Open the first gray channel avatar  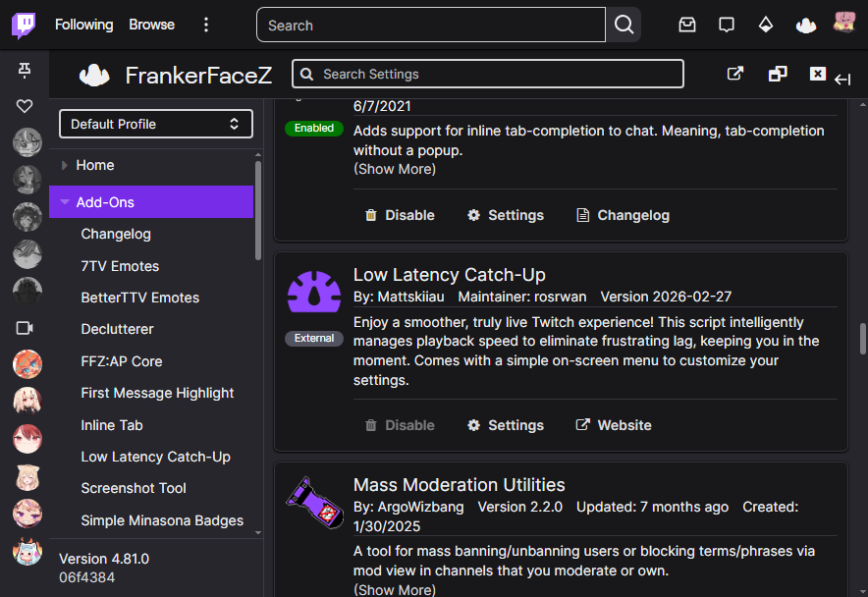point(27,141)
